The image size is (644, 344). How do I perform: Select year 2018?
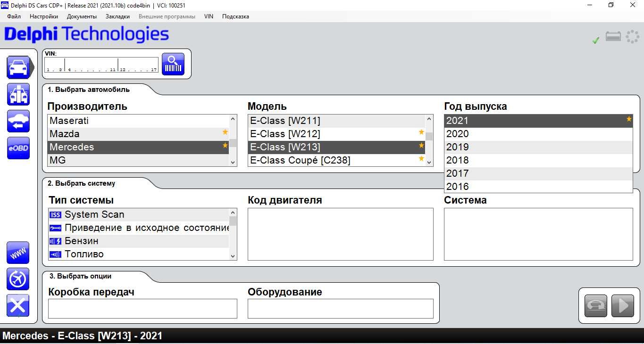pos(538,160)
